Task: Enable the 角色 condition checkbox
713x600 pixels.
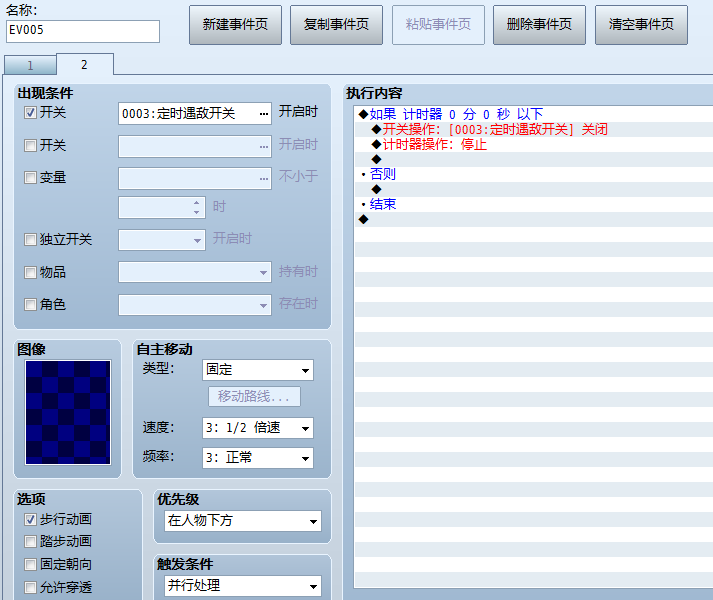Action: [x=30, y=304]
